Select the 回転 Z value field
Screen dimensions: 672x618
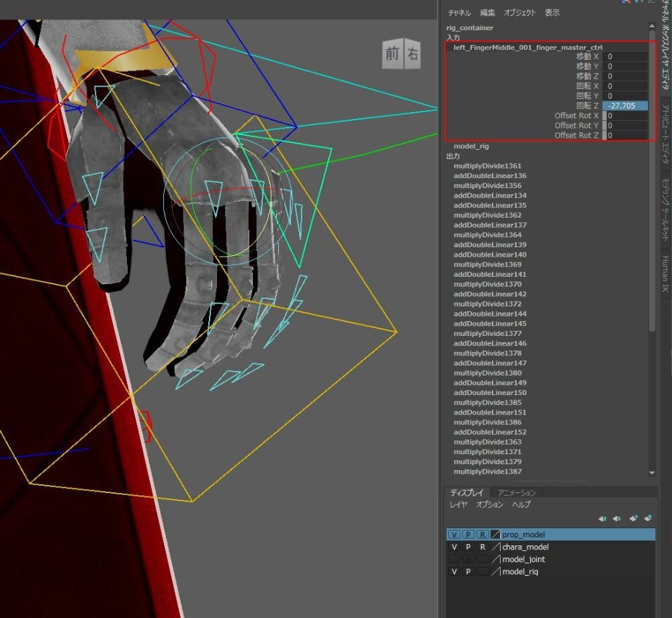click(625, 105)
